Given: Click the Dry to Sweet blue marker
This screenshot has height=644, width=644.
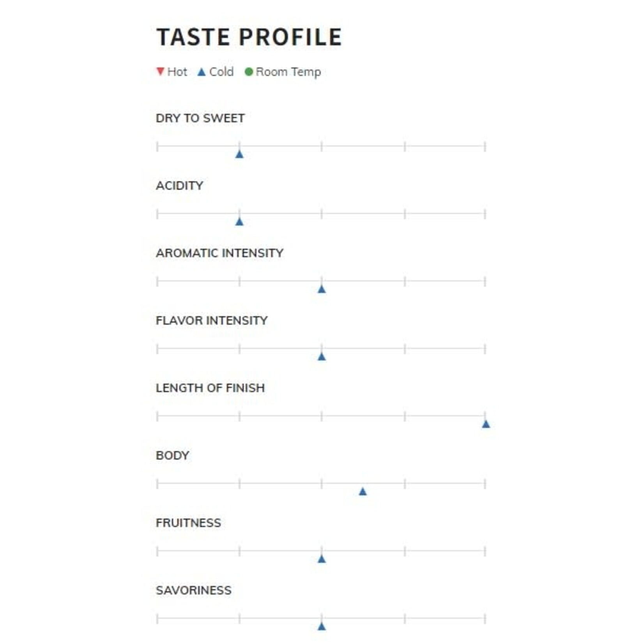Looking at the screenshot, I should 239,154.
